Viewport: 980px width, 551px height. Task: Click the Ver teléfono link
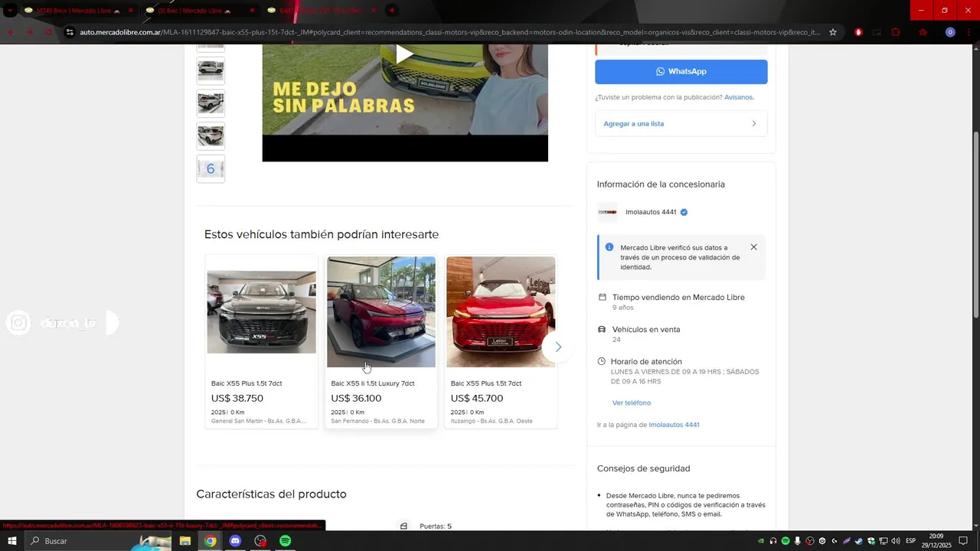coord(632,403)
